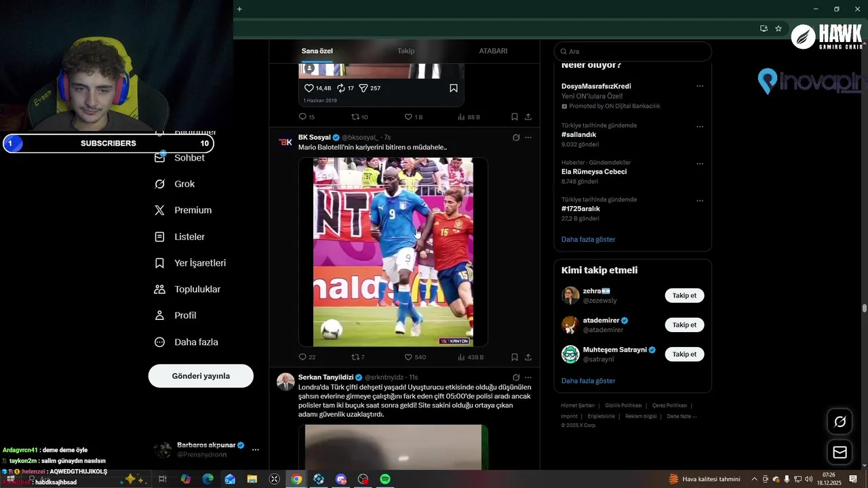Viewport: 868px width, 488px height.
Task: Open a new browser tab
Action: (239, 9)
